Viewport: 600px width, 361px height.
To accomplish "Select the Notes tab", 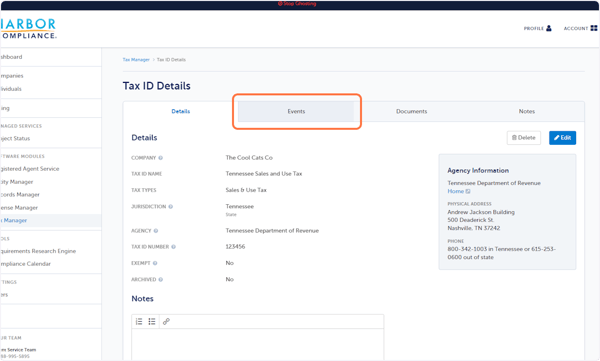I will tap(527, 111).
